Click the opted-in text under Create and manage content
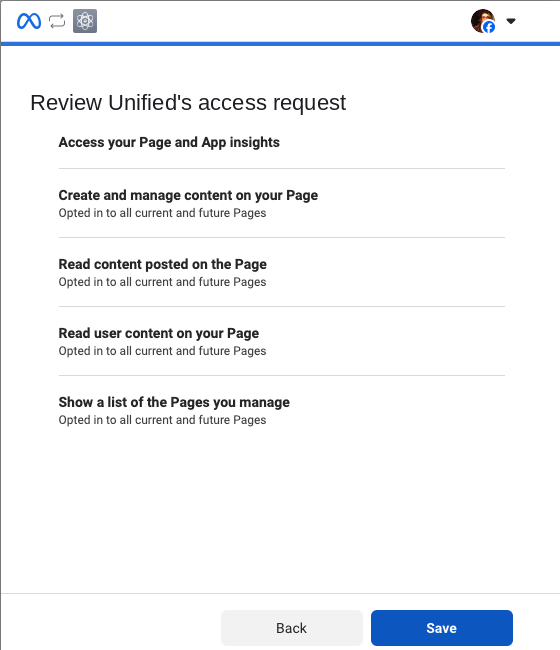The height and width of the screenshot is (650, 560). click(x=162, y=213)
